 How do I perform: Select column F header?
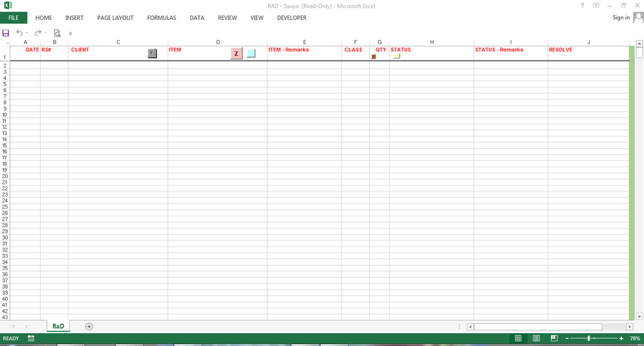[355, 43]
